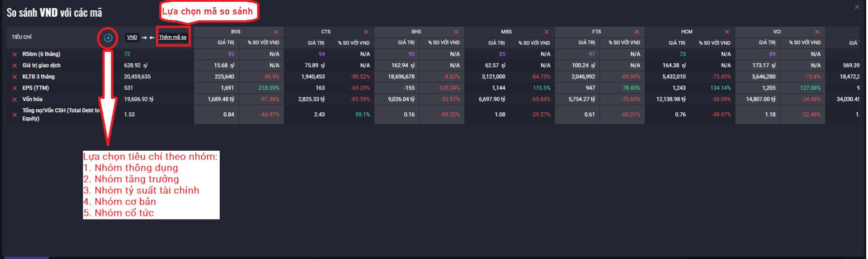Remove the MBS comparison column
The width and height of the screenshot is (868, 259).
(547, 32)
